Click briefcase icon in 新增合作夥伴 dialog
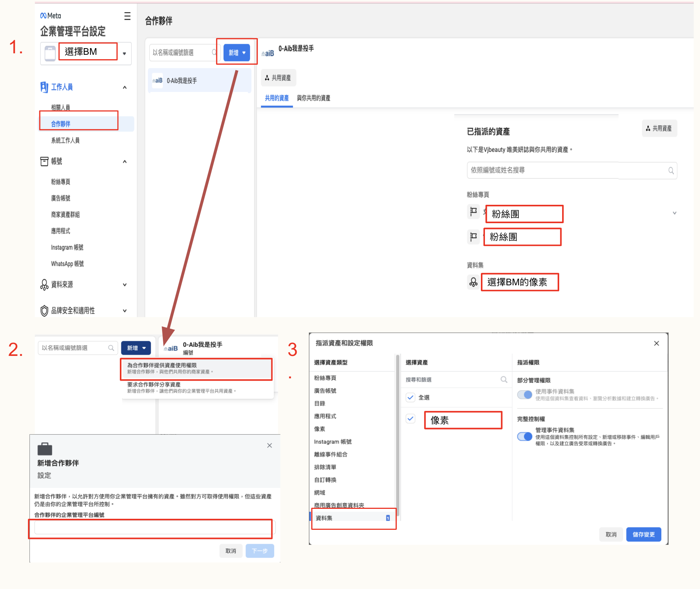Screen dimensions: 700x589 (45, 449)
